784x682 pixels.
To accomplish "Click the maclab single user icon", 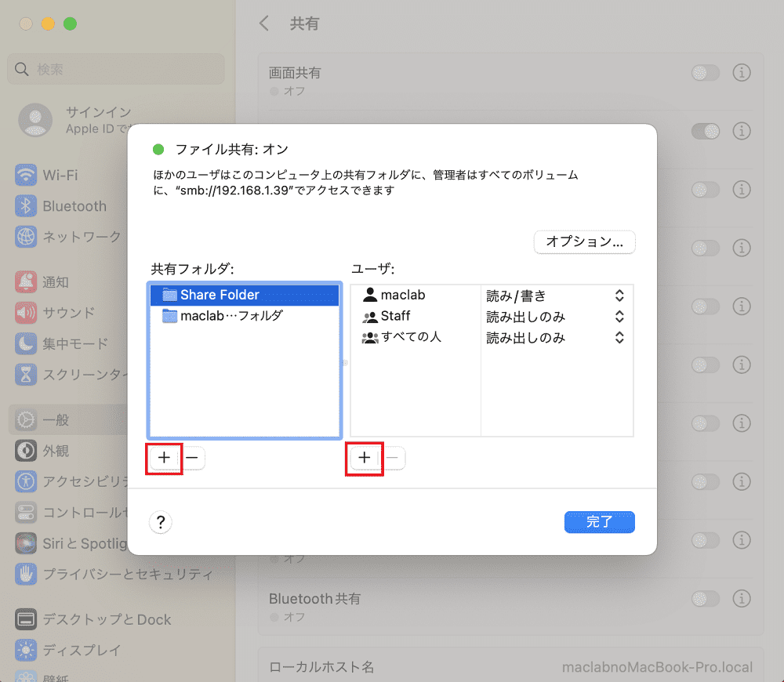I will click(370, 295).
